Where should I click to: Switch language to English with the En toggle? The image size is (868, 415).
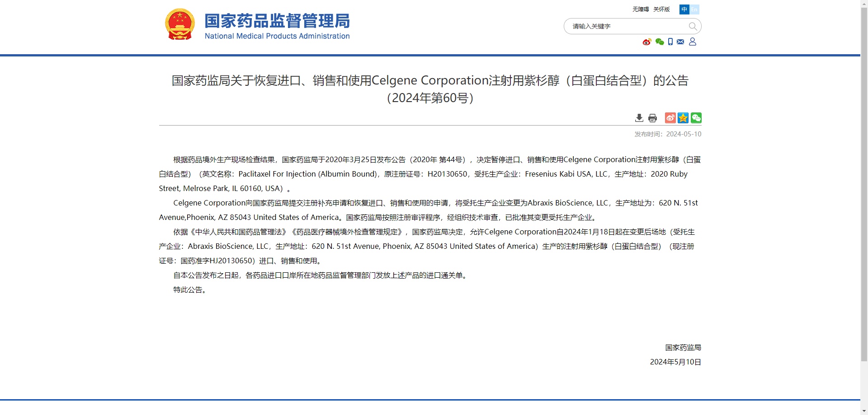click(x=694, y=9)
